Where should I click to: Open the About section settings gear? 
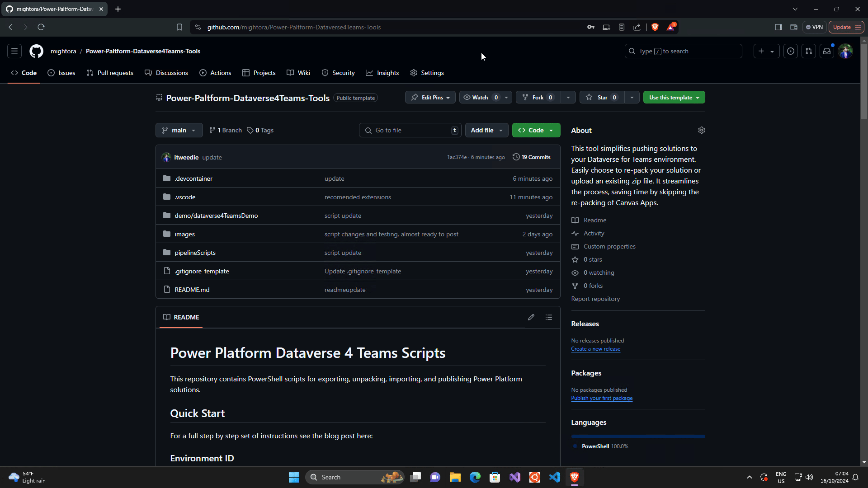[701, 130]
